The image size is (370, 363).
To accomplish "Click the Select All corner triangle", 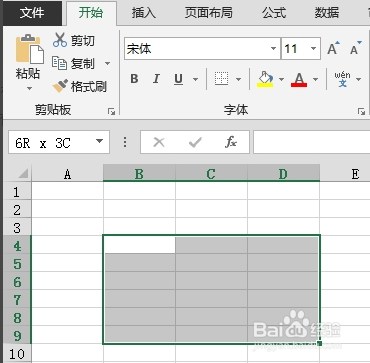I will click(23, 173).
